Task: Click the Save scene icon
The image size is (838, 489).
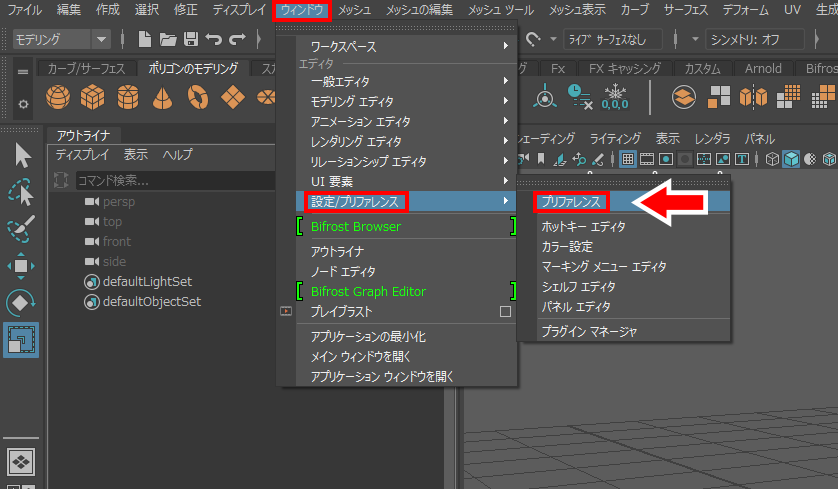Action: [x=190, y=40]
